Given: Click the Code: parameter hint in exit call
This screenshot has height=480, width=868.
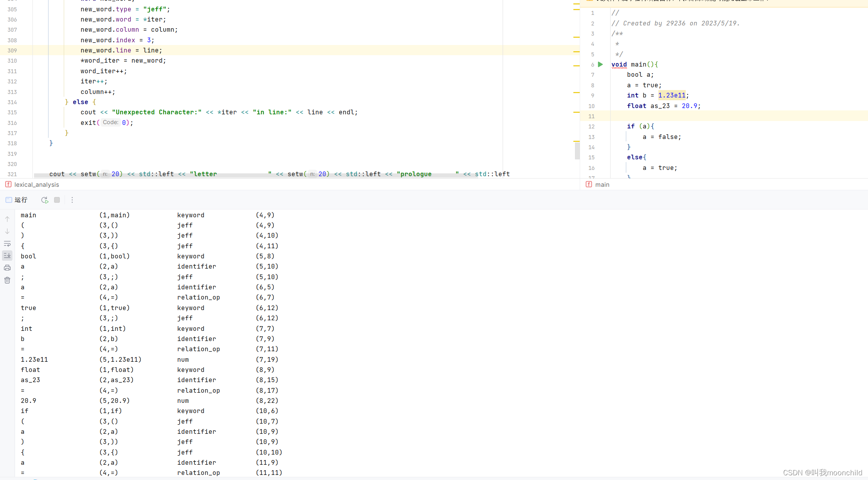Looking at the screenshot, I should click(110, 123).
